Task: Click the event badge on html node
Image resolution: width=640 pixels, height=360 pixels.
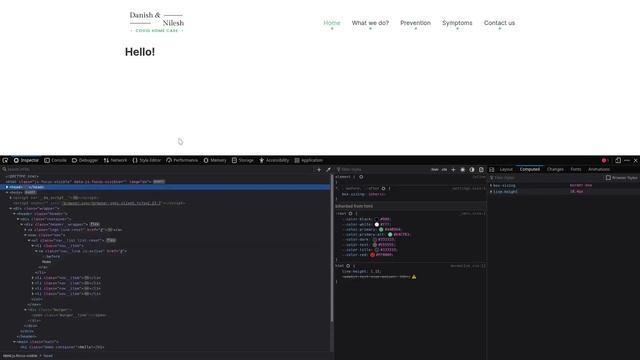Action: pyautogui.click(x=159, y=182)
